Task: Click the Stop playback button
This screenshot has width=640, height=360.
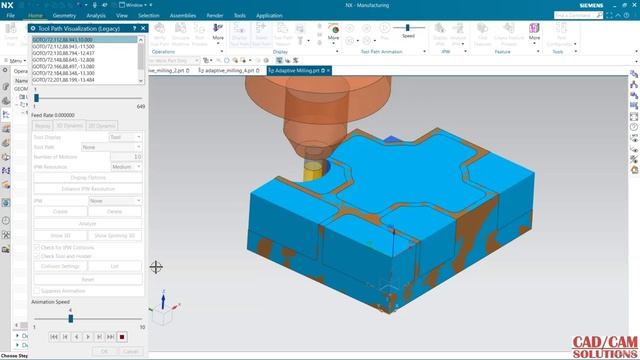Action: pos(122,337)
